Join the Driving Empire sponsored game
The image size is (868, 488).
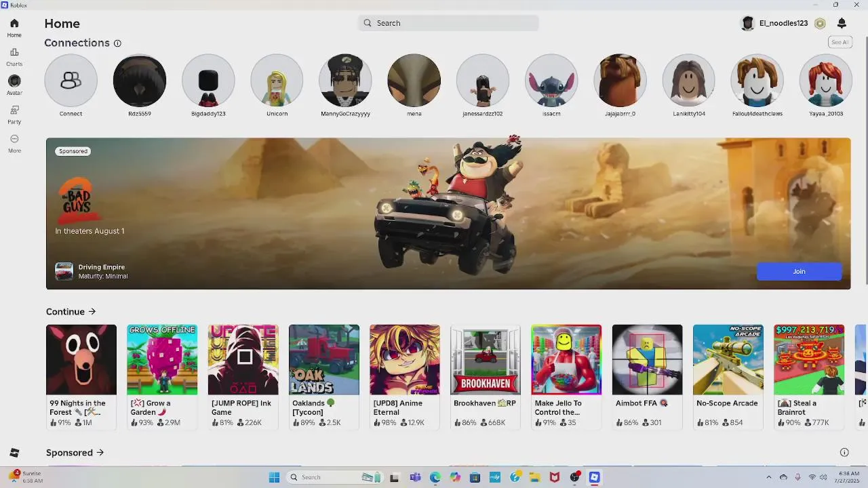tap(799, 271)
